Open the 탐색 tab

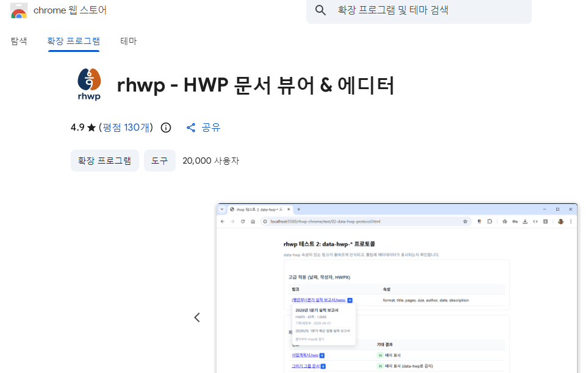tap(19, 41)
